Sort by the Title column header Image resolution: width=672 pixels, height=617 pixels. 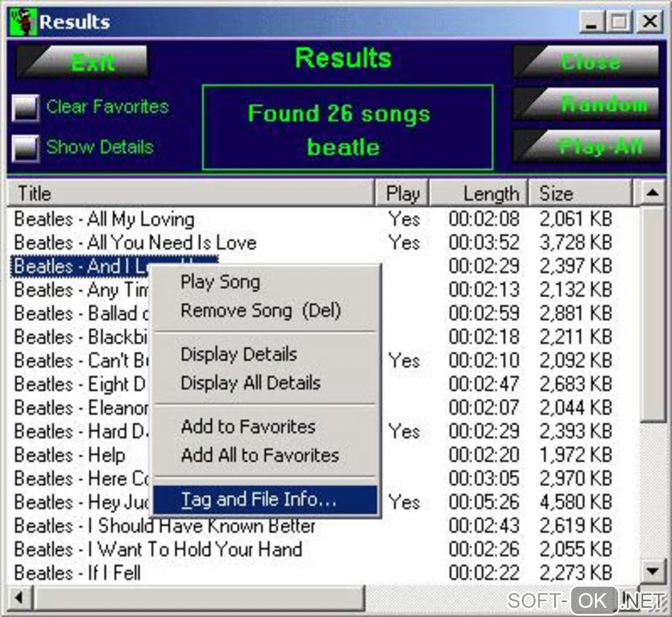point(190,193)
